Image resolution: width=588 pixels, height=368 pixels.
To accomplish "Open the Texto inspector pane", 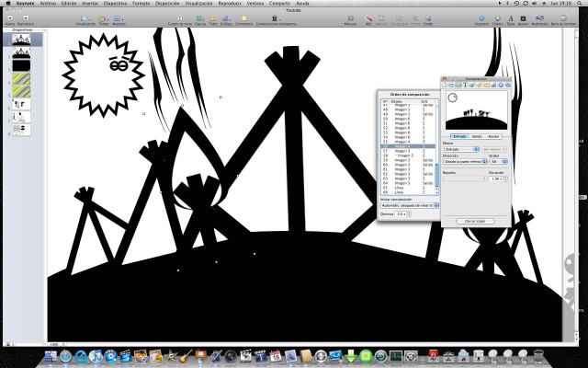I will pyautogui.click(x=466, y=86).
